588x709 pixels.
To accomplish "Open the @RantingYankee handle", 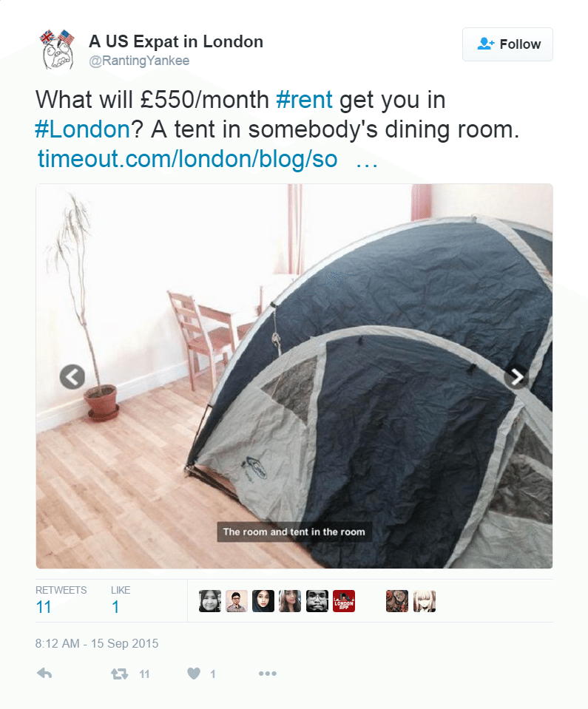I will coord(139,61).
